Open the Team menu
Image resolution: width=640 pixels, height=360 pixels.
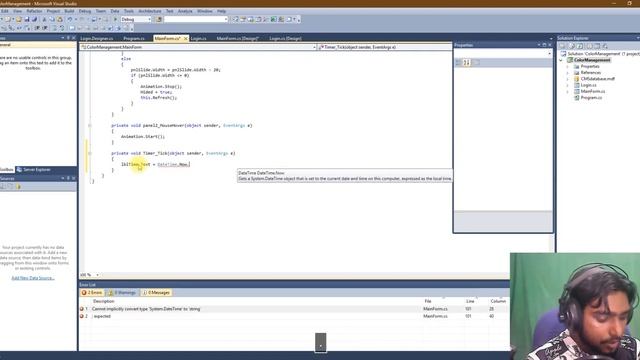click(x=101, y=11)
